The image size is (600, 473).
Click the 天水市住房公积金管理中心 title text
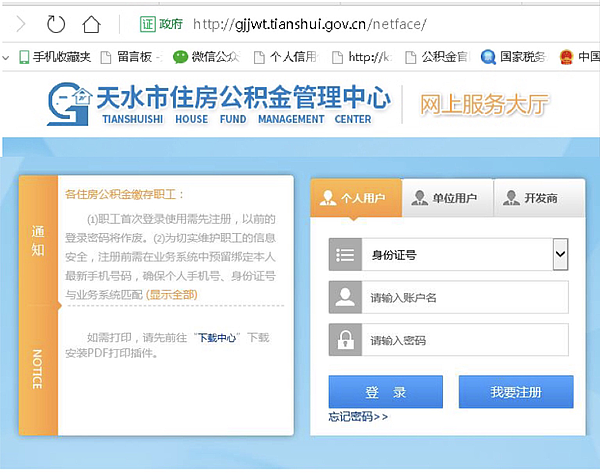tap(243, 97)
